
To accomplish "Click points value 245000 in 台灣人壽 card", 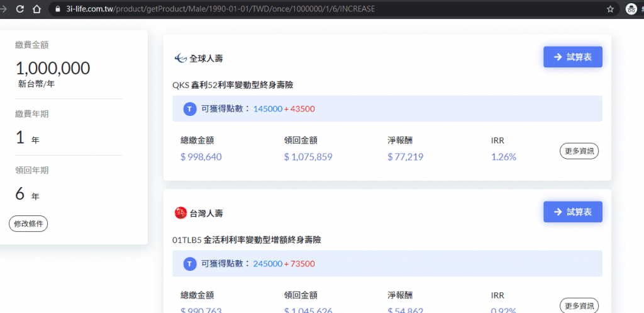I will [268, 264].
